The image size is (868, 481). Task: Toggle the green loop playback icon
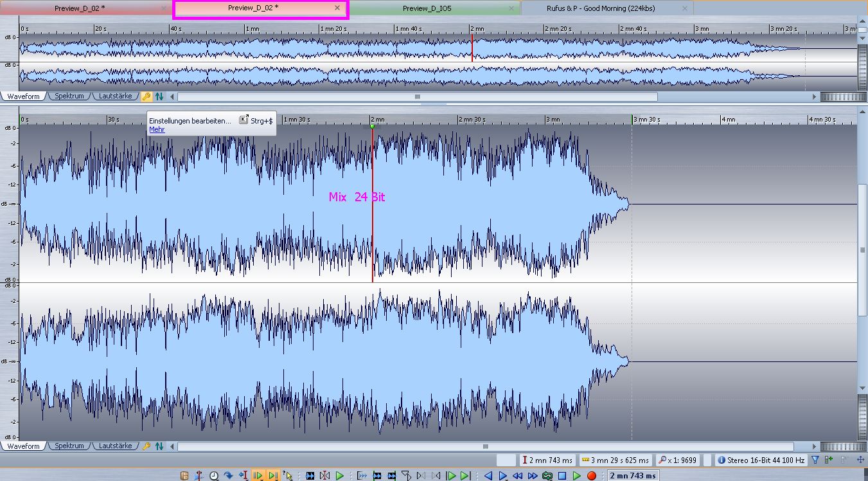[547, 476]
